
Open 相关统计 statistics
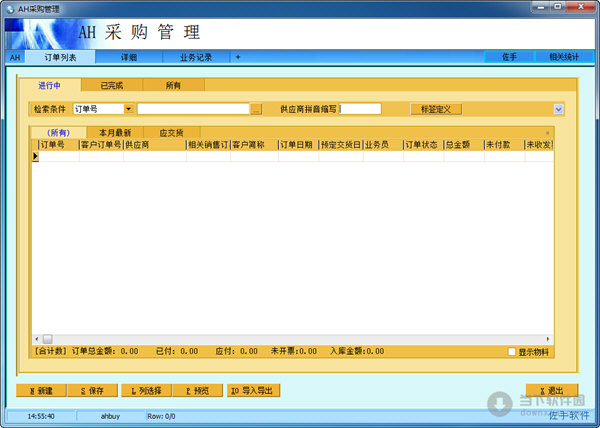tap(564, 57)
